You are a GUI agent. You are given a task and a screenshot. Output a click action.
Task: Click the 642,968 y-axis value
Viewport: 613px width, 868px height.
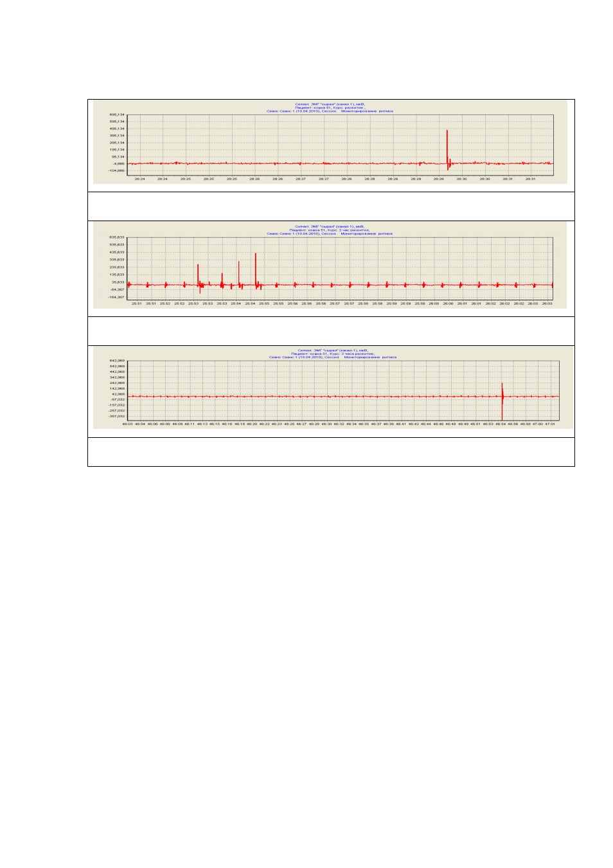click(117, 361)
